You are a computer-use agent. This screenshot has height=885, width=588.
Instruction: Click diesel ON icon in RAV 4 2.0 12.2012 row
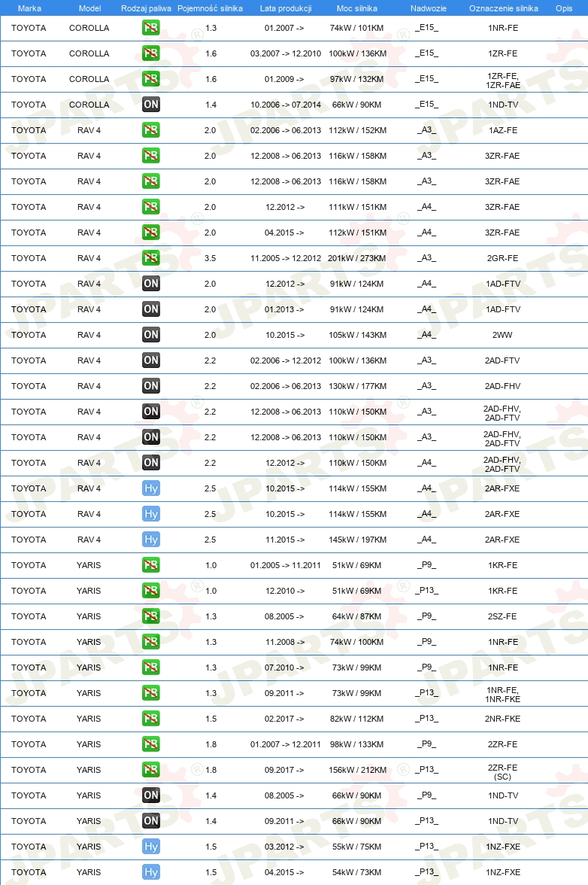[x=150, y=283]
